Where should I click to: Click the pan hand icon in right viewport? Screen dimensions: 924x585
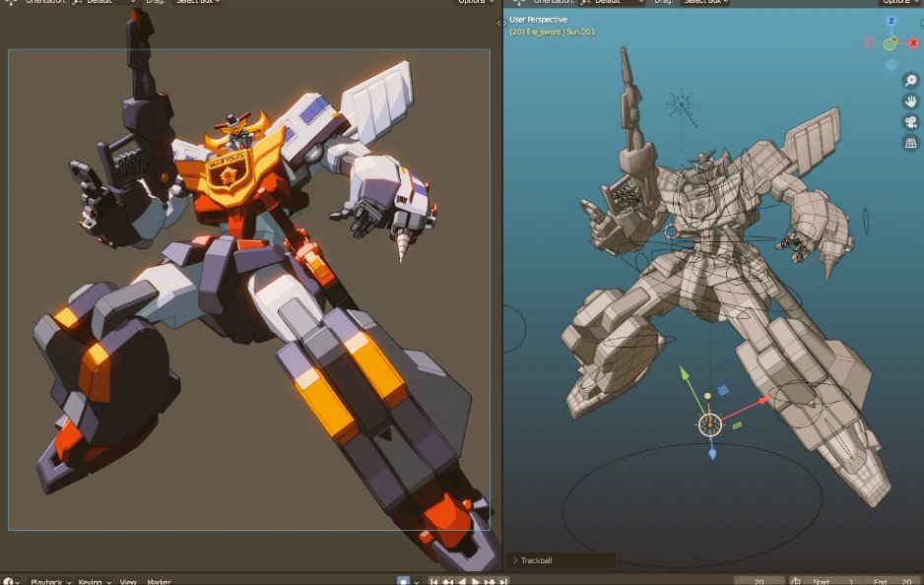(910, 101)
